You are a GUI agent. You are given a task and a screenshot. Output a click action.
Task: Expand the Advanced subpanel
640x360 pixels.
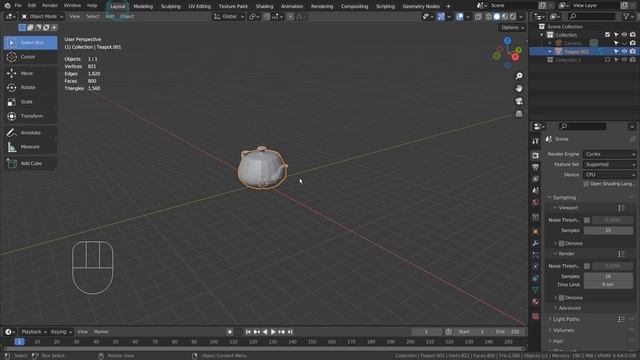coord(569,308)
